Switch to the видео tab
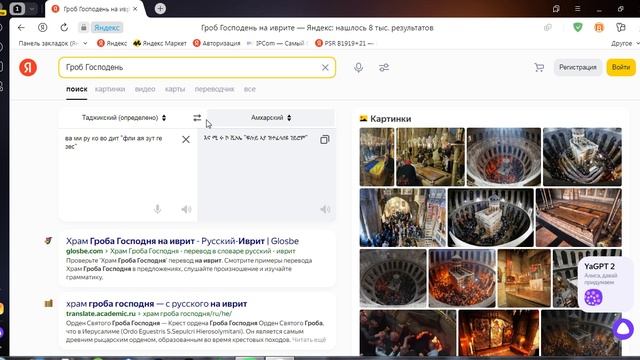The image size is (640, 360). pyautogui.click(x=145, y=89)
